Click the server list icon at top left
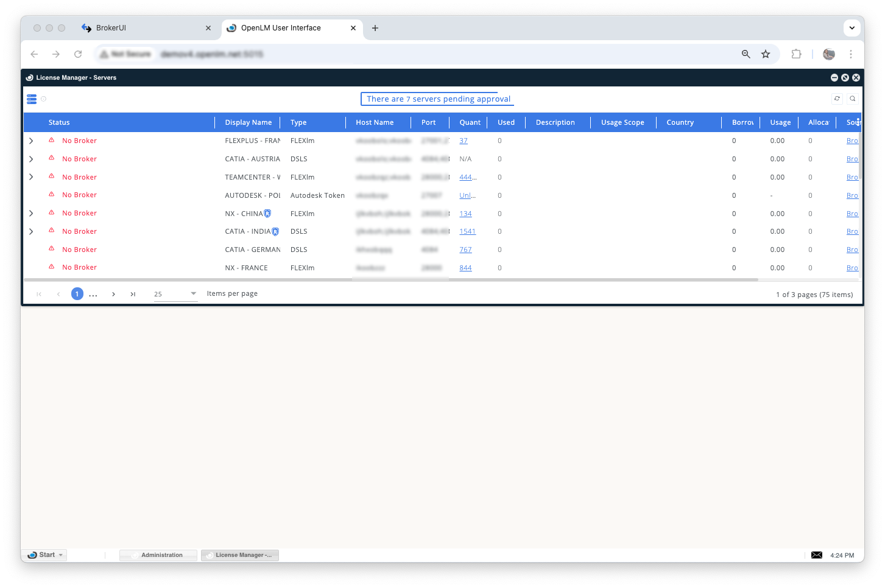 (x=32, y=99)
